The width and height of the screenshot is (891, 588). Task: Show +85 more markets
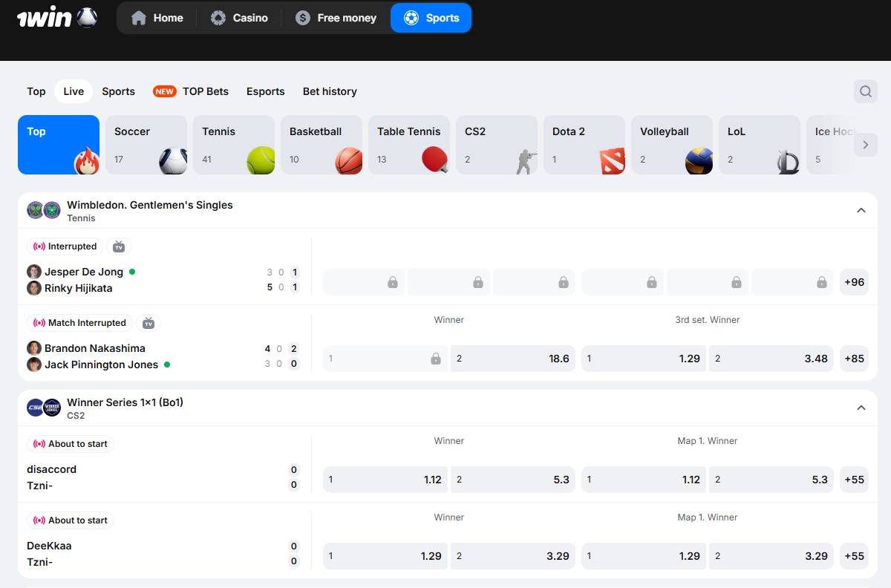854,359
